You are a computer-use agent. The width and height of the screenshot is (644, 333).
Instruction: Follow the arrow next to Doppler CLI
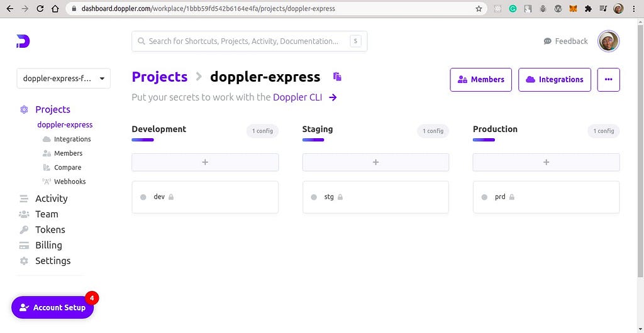pyautogui.click(x=333, y=97)
